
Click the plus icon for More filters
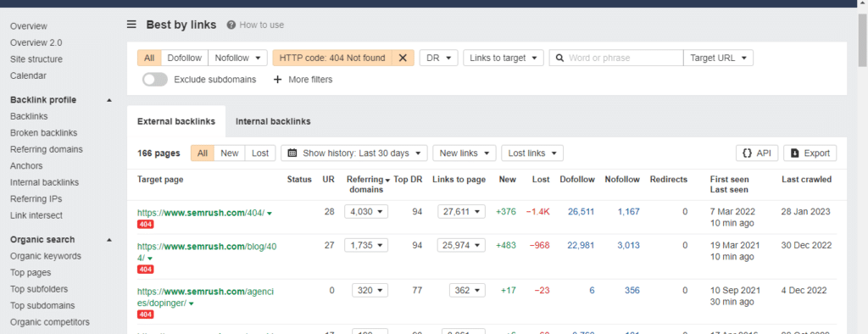(x=278, y=79)
